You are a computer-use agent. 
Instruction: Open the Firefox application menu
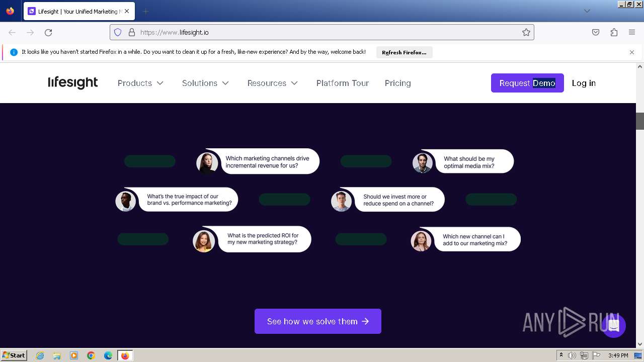pos(632,32)
